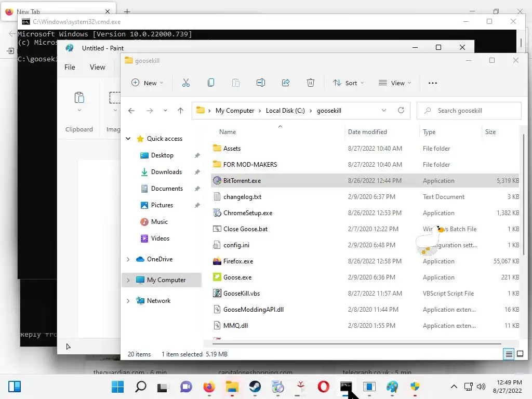Viewport: 532px width, 399px height.
Task: Select Videos in navigation pane
Action: [160, 238]
